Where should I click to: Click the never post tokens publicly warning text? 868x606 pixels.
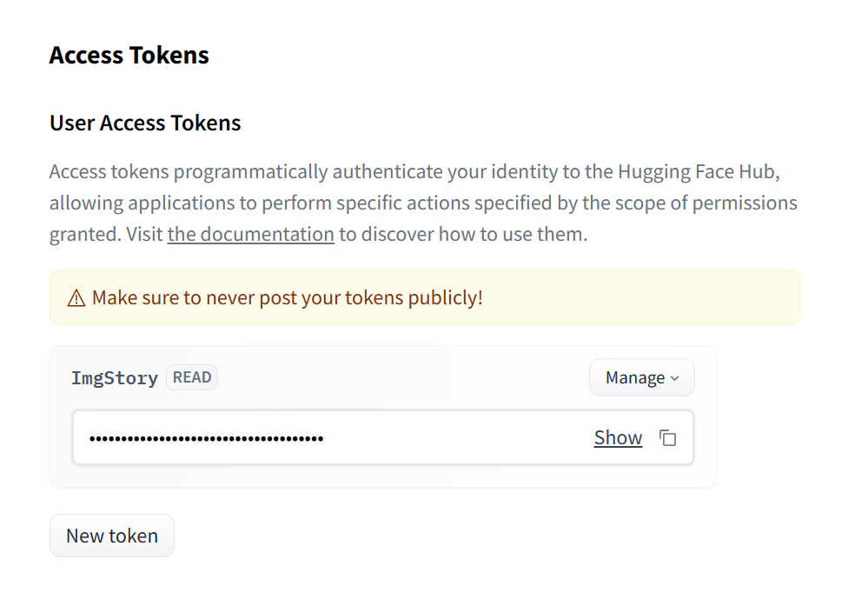[x=287, y=298]
